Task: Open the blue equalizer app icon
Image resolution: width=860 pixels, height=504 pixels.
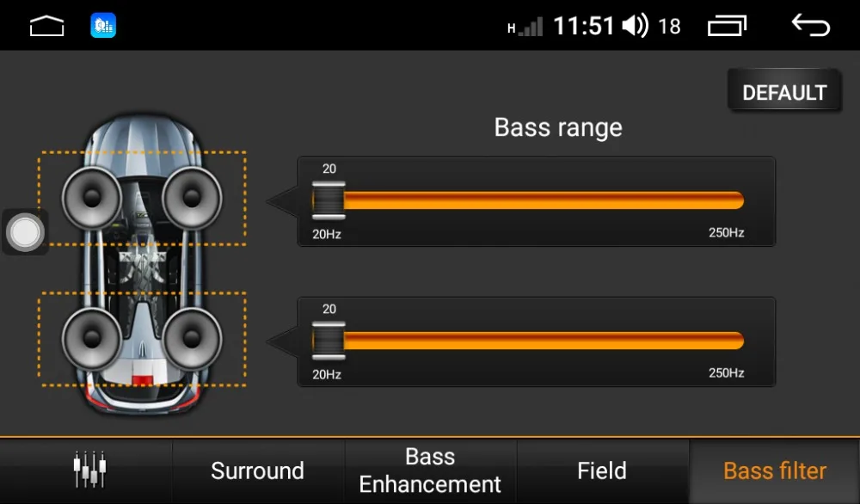Action: [103, 26]
